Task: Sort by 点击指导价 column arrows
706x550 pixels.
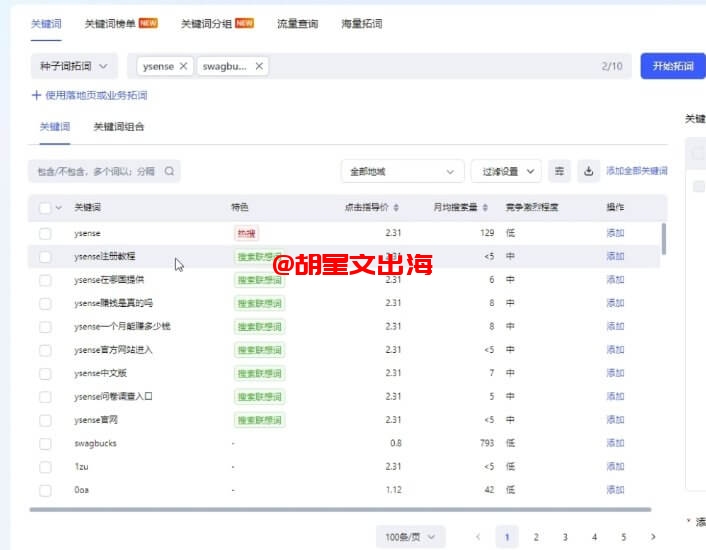Action: tap(396, 207)
